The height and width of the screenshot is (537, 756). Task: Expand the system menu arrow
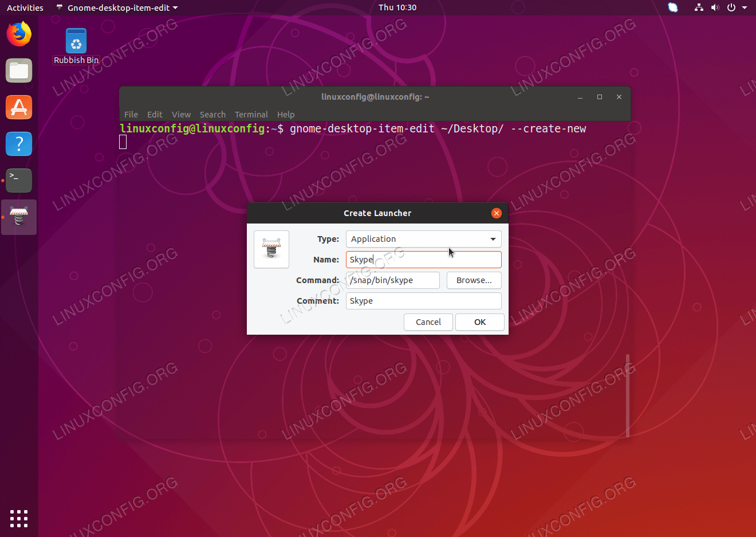click(745, 8)
